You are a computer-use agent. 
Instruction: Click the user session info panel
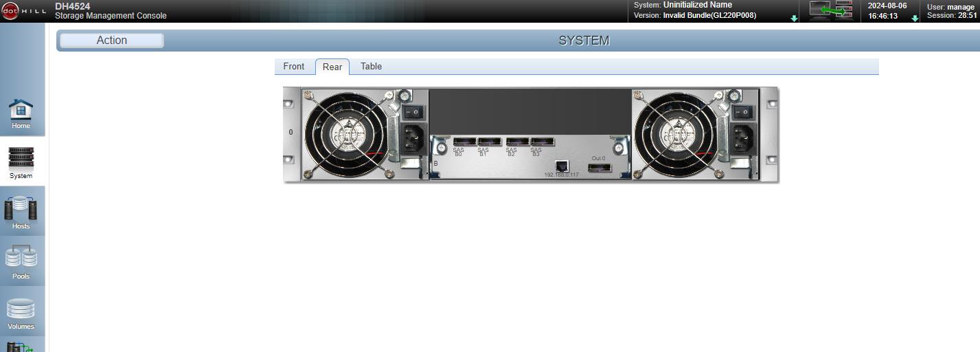point(950,11)
